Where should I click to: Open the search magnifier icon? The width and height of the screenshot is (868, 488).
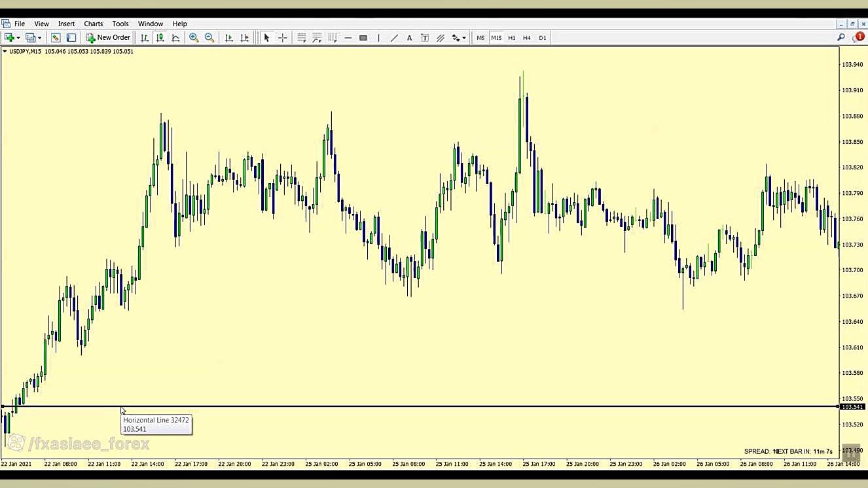841,37
